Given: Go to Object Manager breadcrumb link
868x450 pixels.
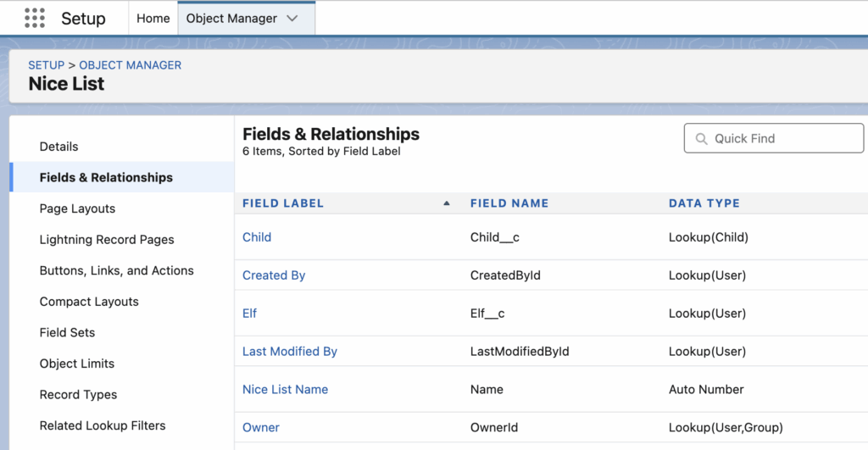Looking at the screenshot, I should pyautogui.click(x=130, y=65).
